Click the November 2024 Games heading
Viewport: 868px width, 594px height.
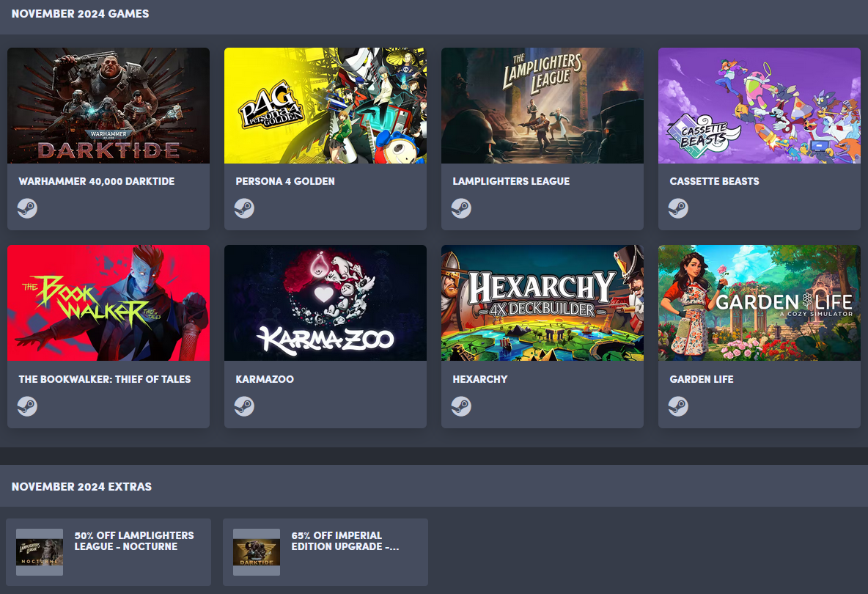click(80, 14)
